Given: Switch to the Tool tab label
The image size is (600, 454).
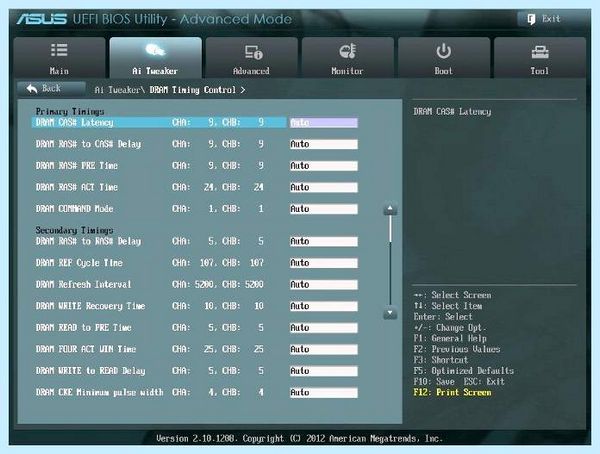Looking at the screenshot, I should click(x=540, y=71).
